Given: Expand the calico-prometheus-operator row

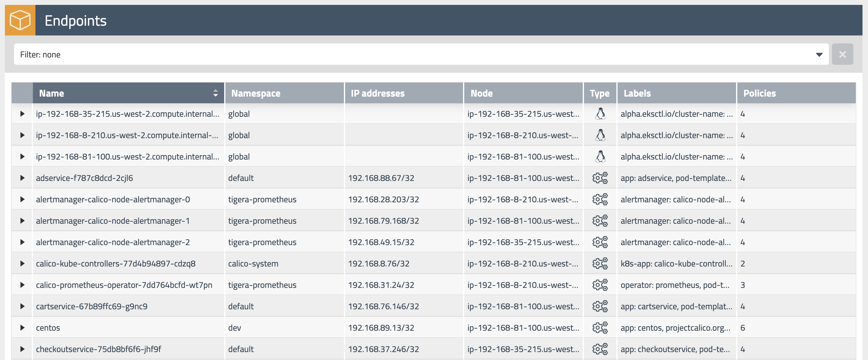Looking at the screenshot, I should tap(22, 285).
